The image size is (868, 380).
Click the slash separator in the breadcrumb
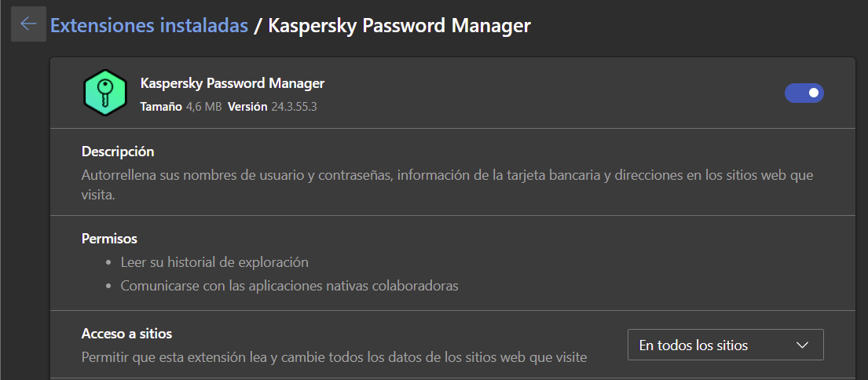(x=258, y=25)
